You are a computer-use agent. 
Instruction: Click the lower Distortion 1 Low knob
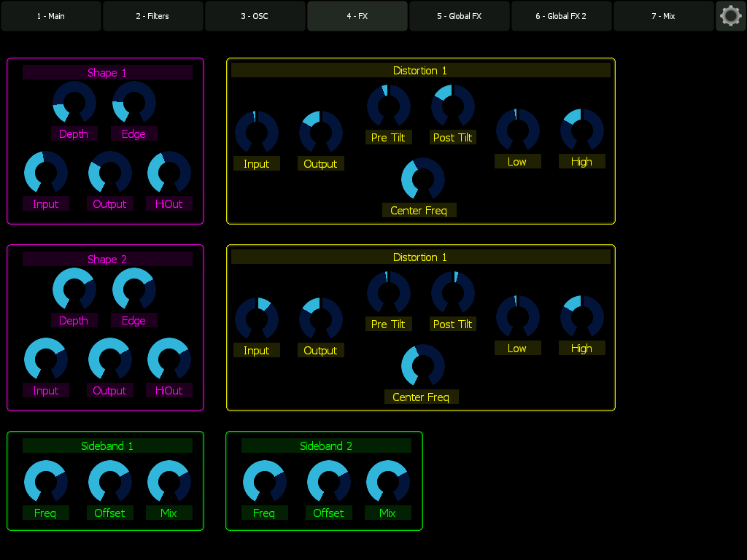(518, 316)
